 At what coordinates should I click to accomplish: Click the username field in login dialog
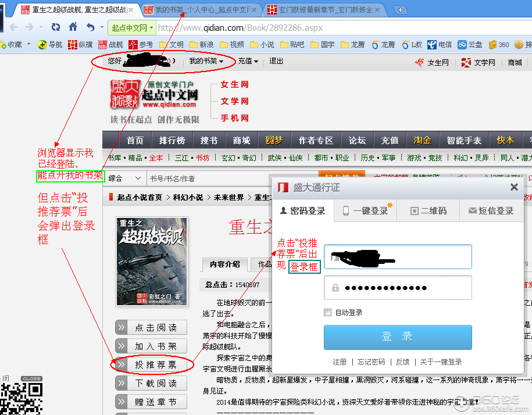[398, 257]
